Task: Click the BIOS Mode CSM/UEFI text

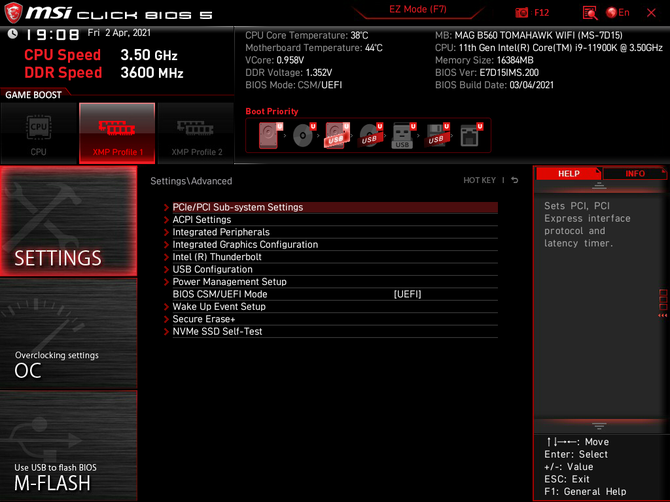Action: (x=294, y=85)
